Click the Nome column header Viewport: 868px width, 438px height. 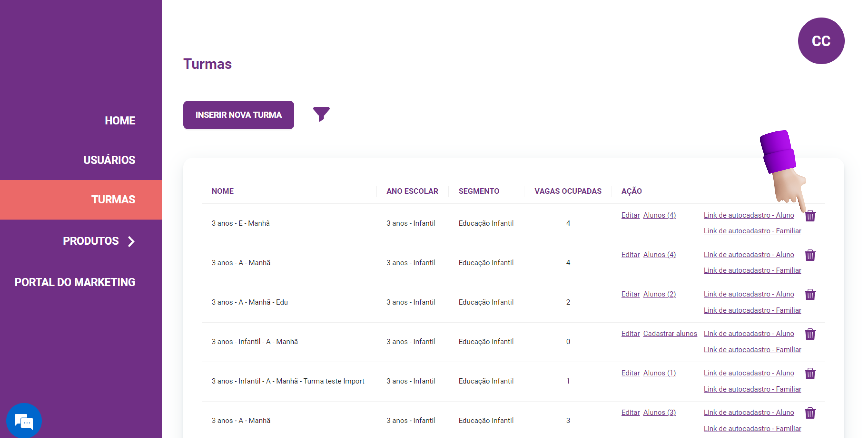coord(222,191)
